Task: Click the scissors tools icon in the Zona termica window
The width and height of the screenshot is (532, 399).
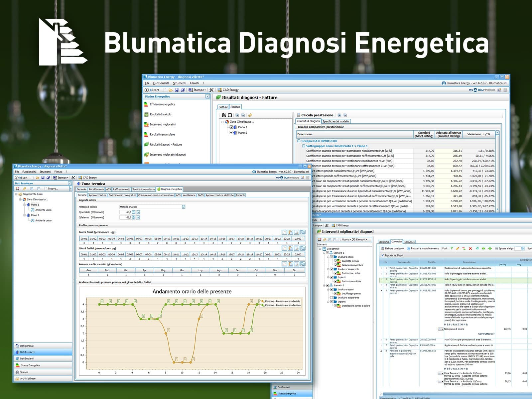Action: coord(73,178)
